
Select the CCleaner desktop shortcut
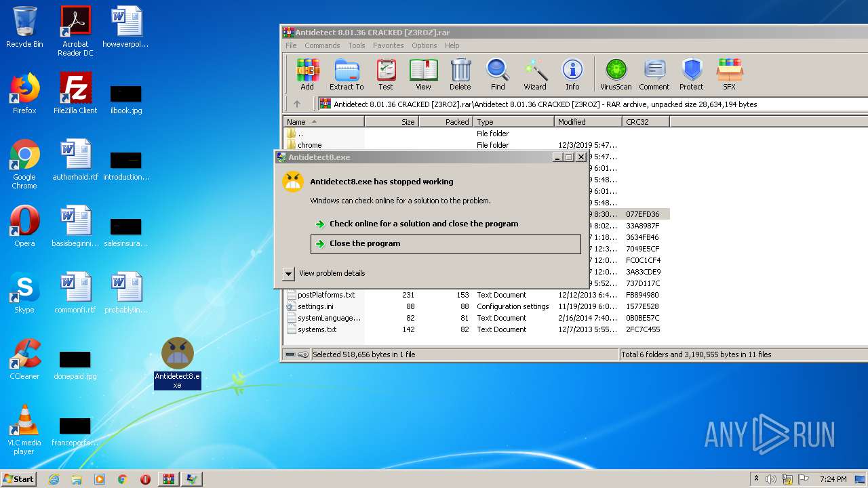click(x=24, y=359)
